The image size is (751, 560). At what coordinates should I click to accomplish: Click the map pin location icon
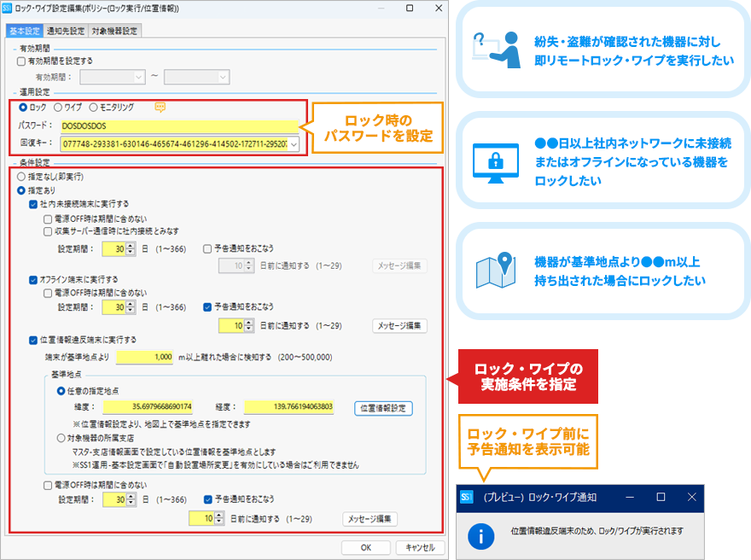497,269
